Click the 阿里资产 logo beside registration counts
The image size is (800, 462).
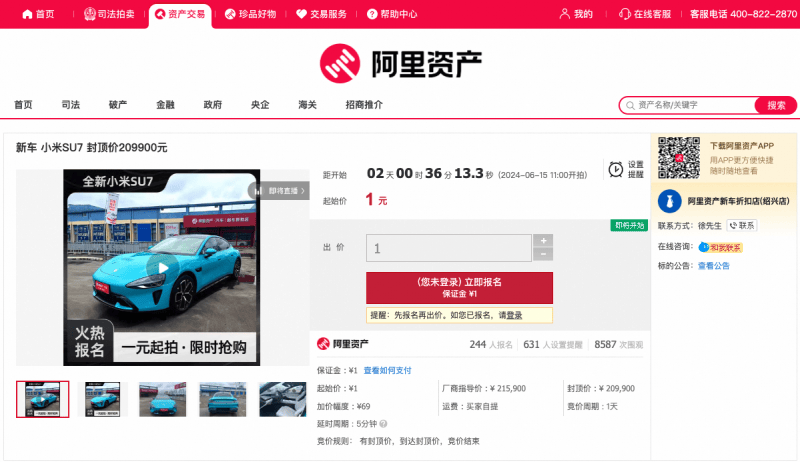[342, 344]
